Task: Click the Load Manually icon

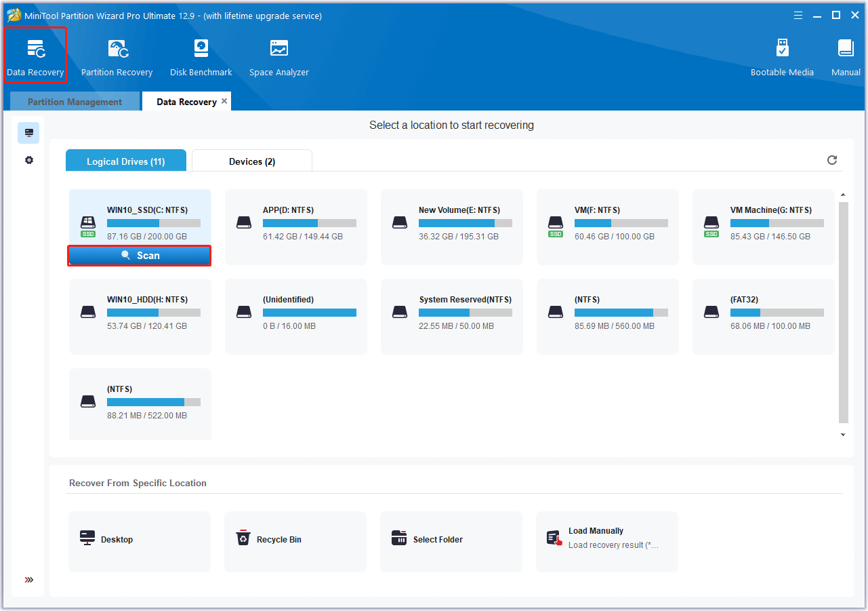Action: 554,538
